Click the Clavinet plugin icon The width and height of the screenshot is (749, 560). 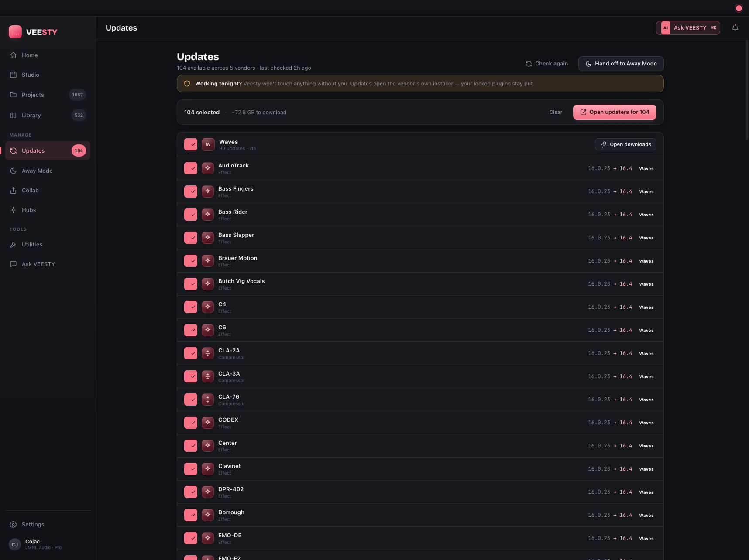tap(208, 469)
